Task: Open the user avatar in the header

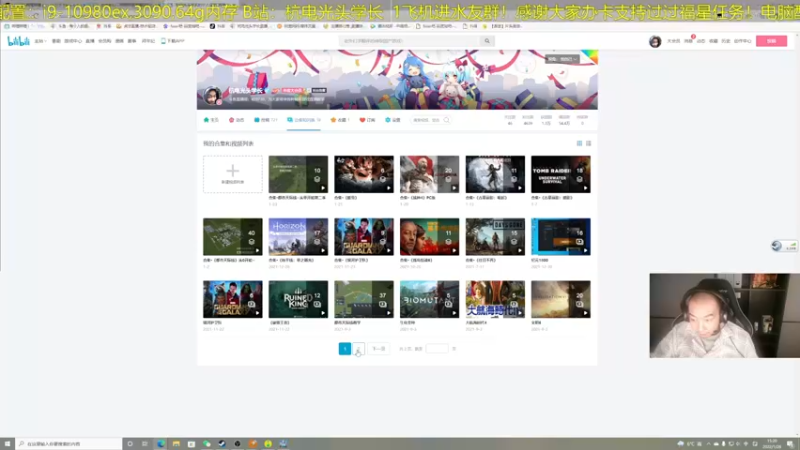Action: click(x=655, y=41)
